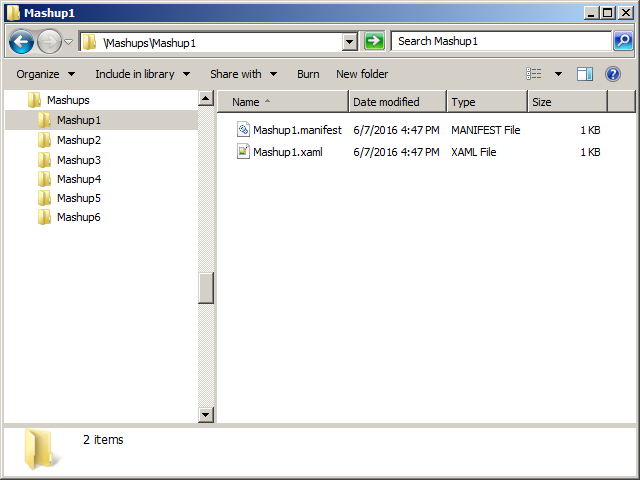The image size is (640, 480).
Task: Open the Share with dropdown
Action: point(243,74)
